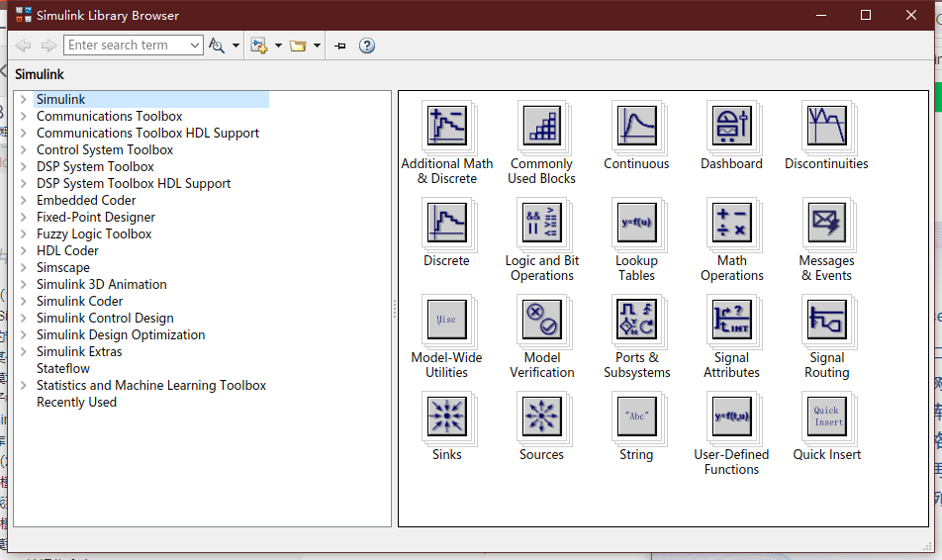Image resolution: width=942 pixels, height=560 pixels.
Task: Expand Statistics and Machine Learning Toolbox node
Action: (24, 385)
